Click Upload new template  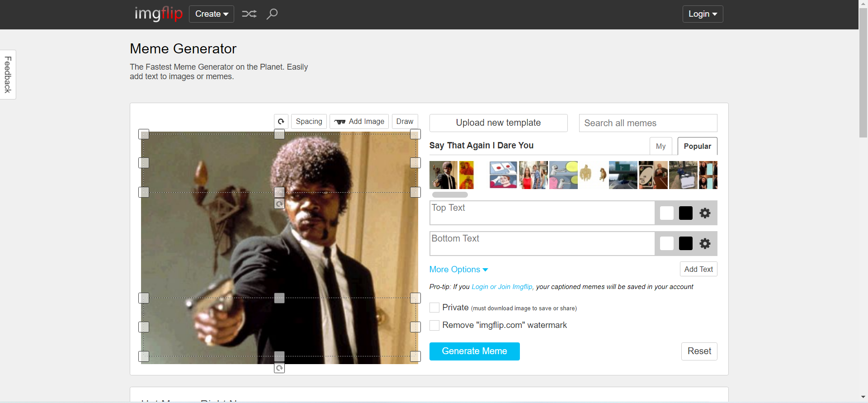click(498, 123)
